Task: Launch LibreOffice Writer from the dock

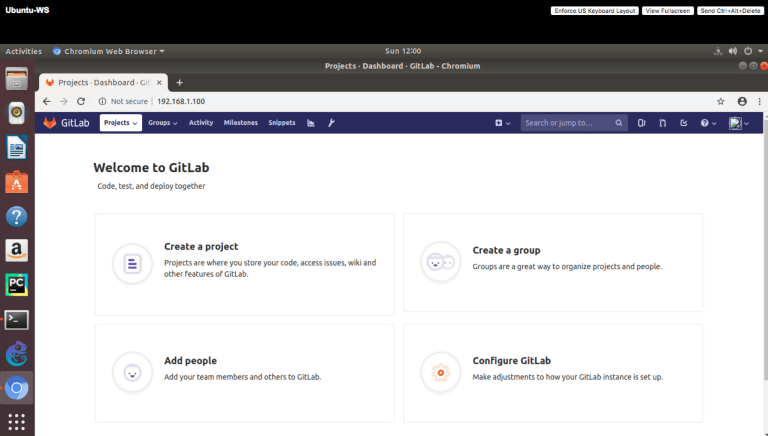Action: point(17,147)
